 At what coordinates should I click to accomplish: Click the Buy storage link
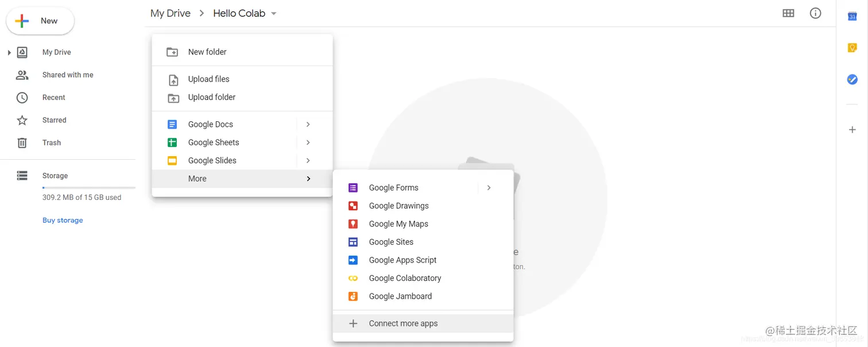[63, 220]
